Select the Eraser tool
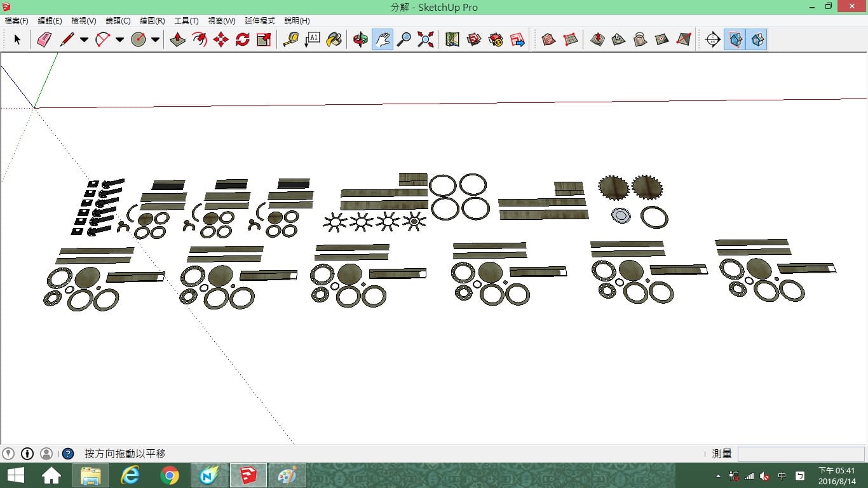 click(44, 39)
